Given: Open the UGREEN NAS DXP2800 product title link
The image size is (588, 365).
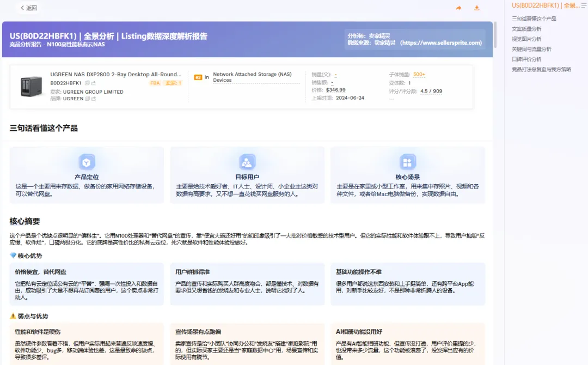Looking at the screenshot, I should point(115,74).
